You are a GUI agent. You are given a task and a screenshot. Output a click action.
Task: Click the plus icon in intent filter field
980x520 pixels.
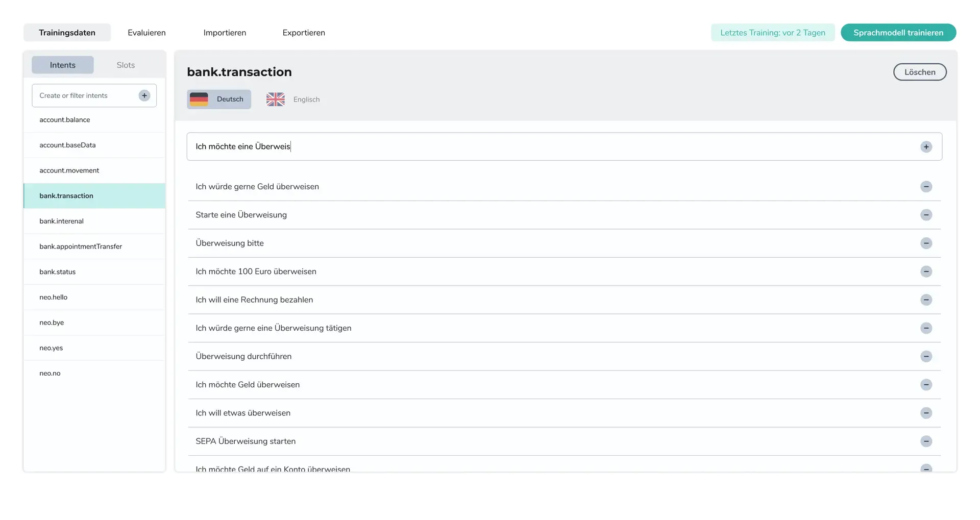pyautogui.click(x=144, y=95)
